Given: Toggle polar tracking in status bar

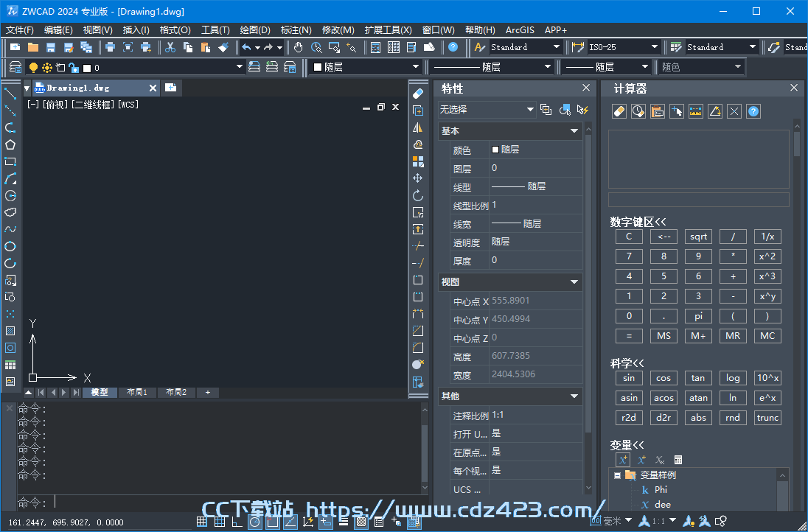Looking at the screenshot, I should tap(254, 522).
